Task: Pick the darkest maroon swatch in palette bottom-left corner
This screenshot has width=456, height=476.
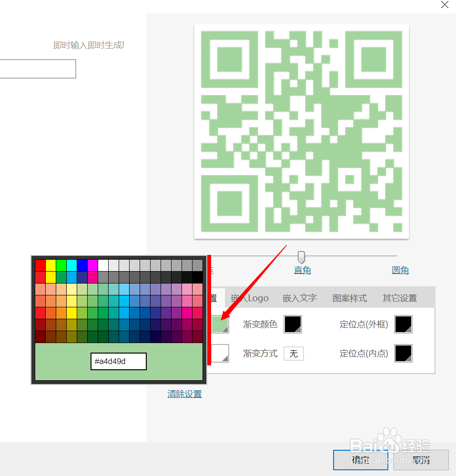Action: coord(40,337)
